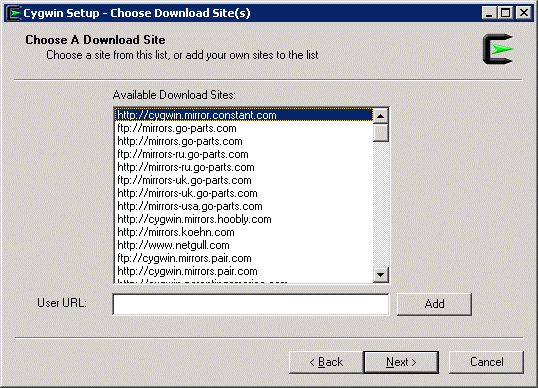Viewport: 538px width, 388px height.
Task: Pick http://mirrors-uk.go-parts.com from the list
Action: pos(244,193)
